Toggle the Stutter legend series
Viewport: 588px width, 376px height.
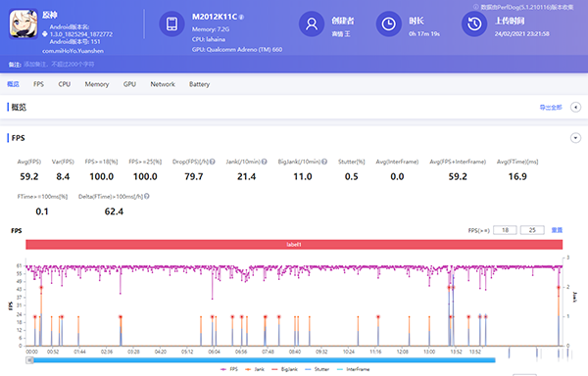[317, 369]
